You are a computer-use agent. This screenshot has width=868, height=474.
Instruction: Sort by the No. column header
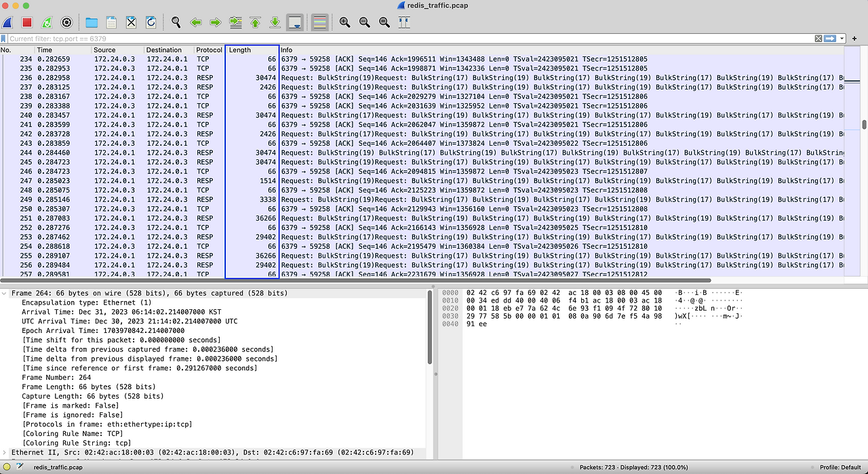17,50
